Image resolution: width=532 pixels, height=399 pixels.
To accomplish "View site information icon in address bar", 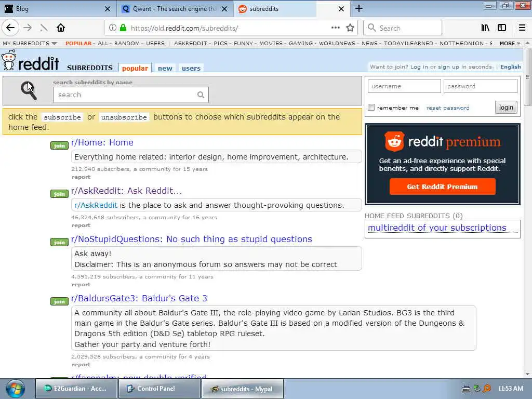I will point(112,28).
